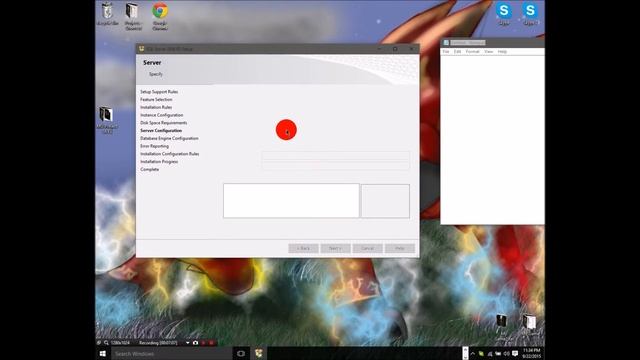Image resolution: width=640 pixels, height=360 pixels.
Task: Open the Action Center notification icon
Action: click(x=515, y=353)
